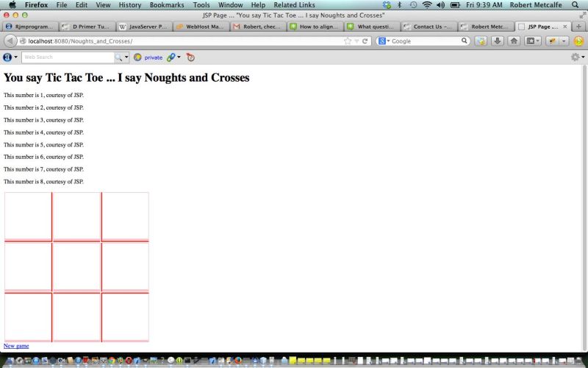588x368 pixels.
Task: Click the battery status icon
Action: 455,5
